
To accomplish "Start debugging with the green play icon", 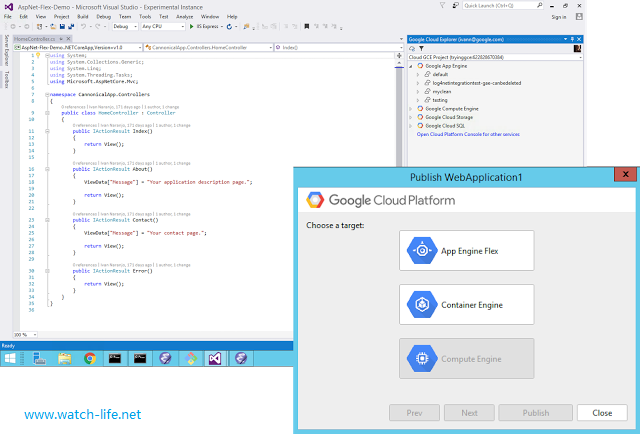I will pyautogui.click(x=191, y=27).
